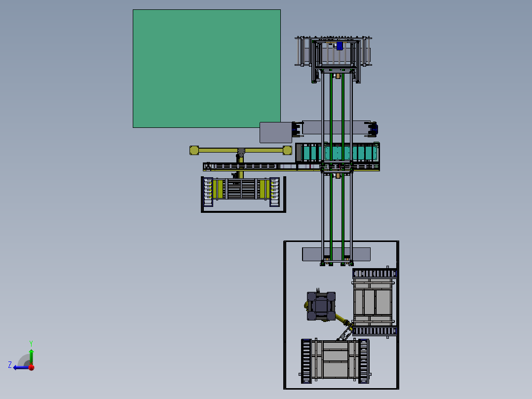This screenshot has height=399, width=532.
Task: Select the gray plate at the gantry's lower end
Action: click(336, 254)
